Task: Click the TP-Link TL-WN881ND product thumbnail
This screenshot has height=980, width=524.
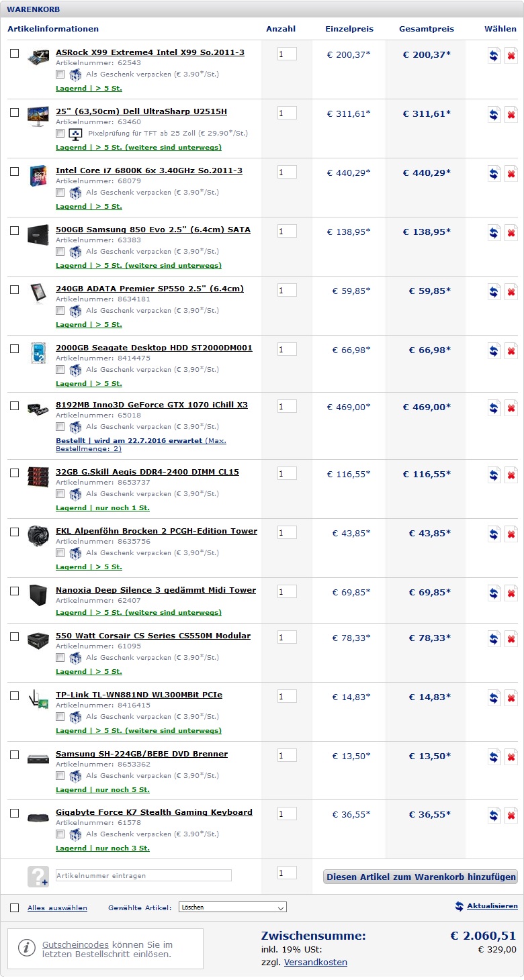Action: 38,699
